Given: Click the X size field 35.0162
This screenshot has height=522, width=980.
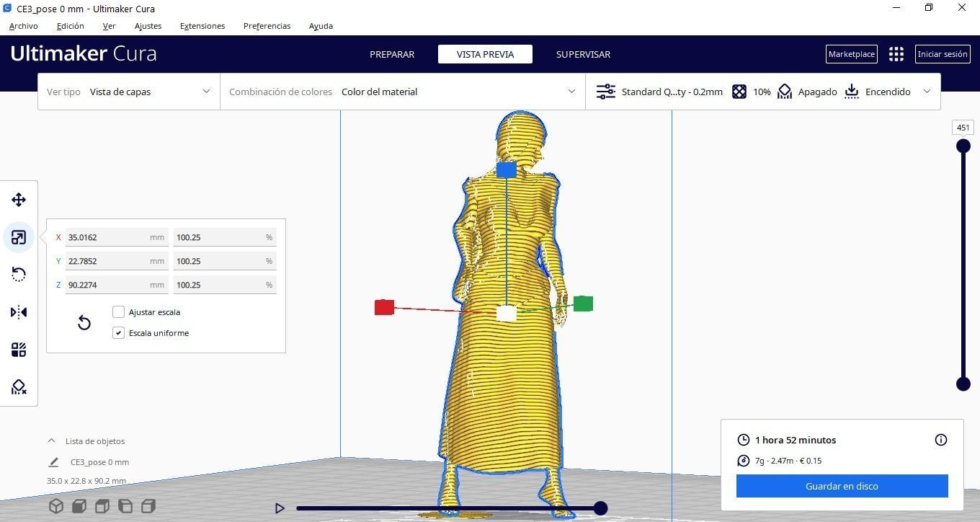Looking at the screenshot, I should pos(117,237).
